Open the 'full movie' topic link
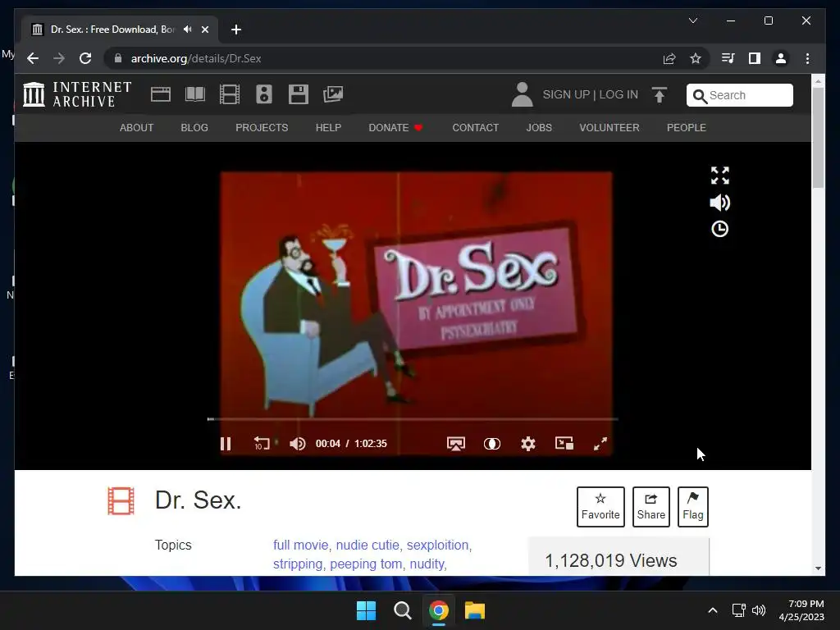This screenshot has width=840, height=630. point(300,545)
